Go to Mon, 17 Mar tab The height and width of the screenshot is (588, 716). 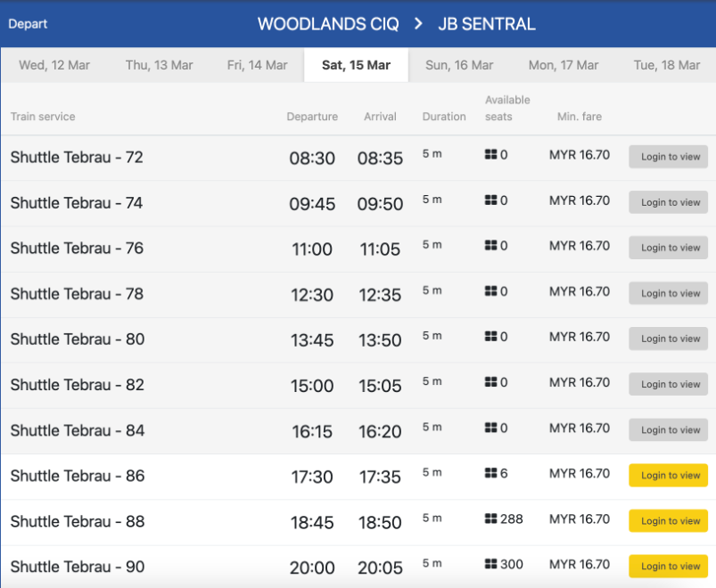coord(564,65)
